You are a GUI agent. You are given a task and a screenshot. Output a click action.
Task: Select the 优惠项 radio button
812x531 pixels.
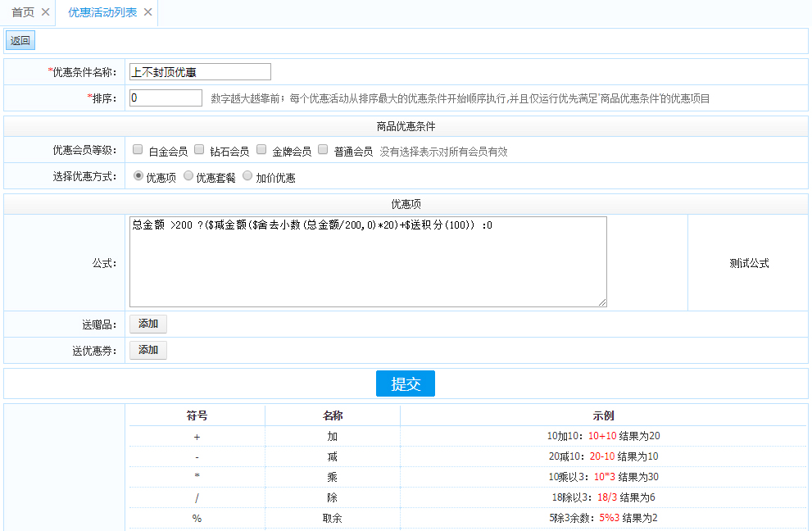[138, 175]
